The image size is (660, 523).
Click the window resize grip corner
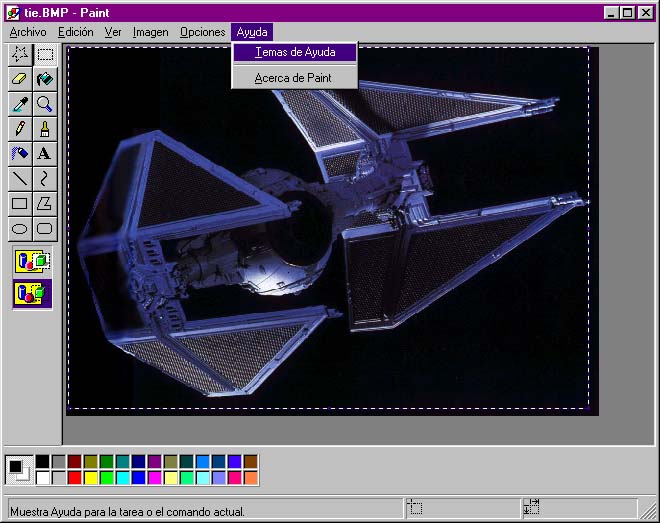pos(648,510)
